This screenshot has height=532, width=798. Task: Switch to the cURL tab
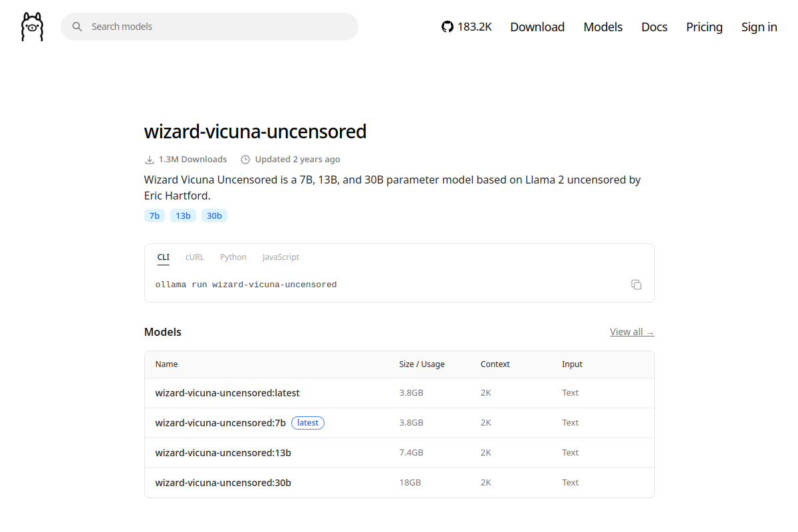[195, 257]
